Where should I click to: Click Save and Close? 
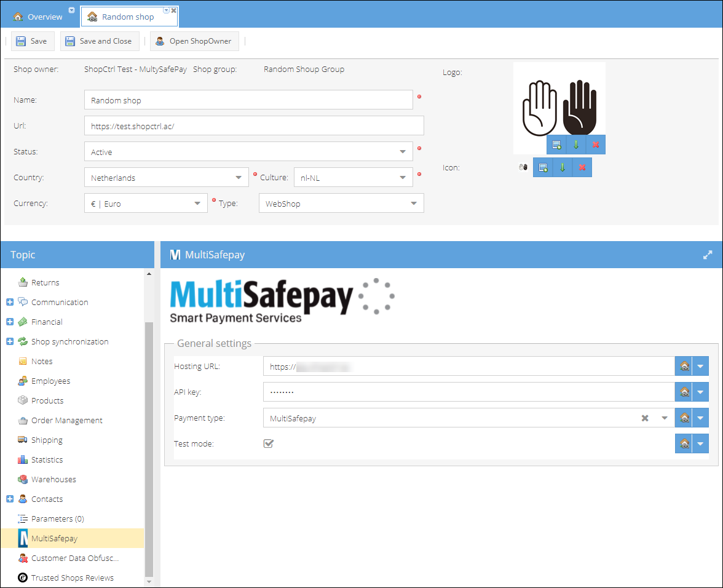[100, 41]
